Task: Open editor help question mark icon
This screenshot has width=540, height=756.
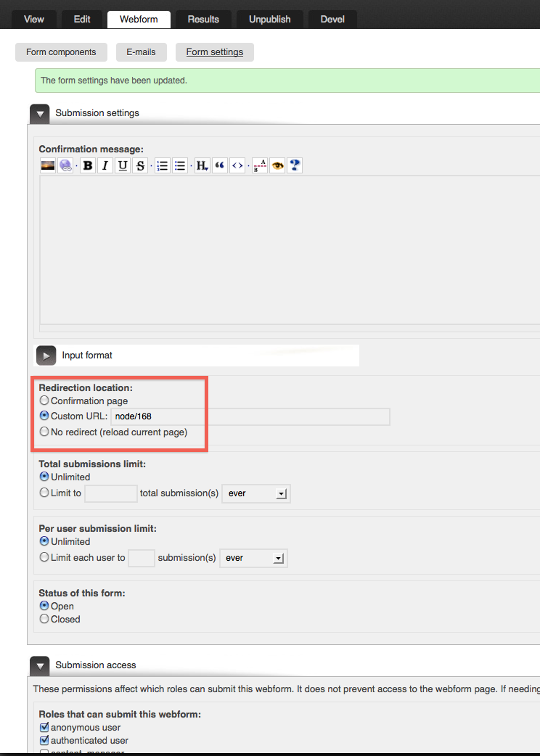Action: (295, 166)
